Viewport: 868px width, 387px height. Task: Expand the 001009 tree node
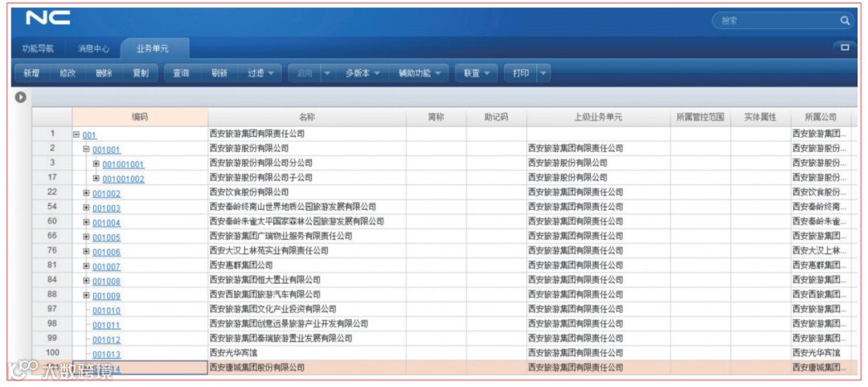(x=86, y=295)
